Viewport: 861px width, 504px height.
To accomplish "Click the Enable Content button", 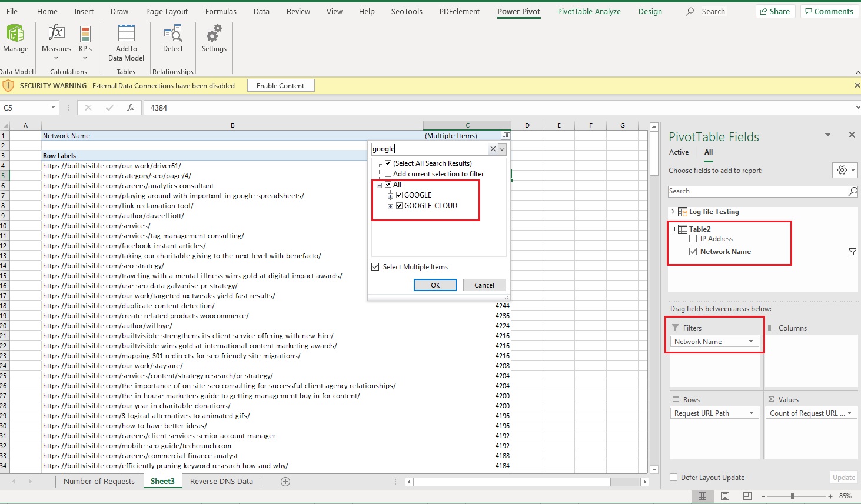I will (x=280, y=85).
